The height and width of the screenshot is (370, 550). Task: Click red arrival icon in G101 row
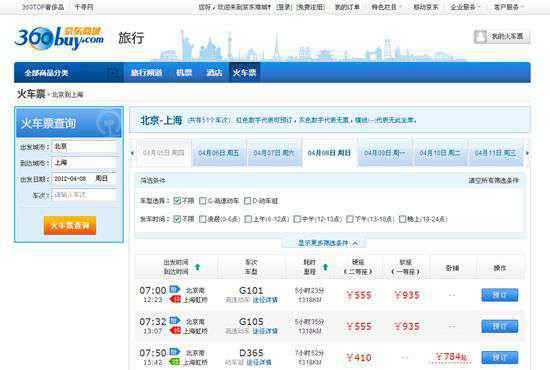tap(175, 299)
